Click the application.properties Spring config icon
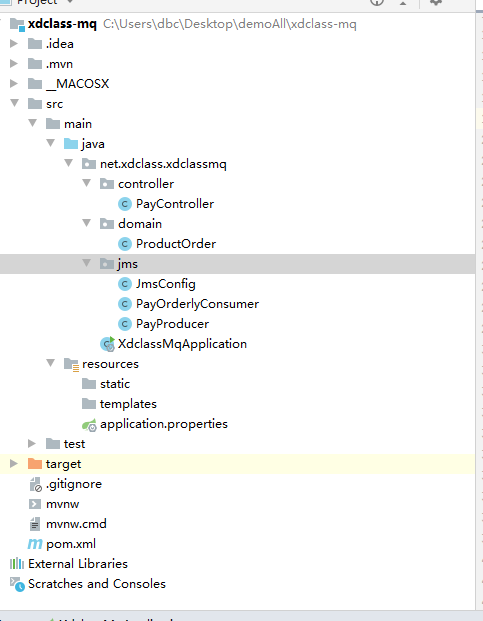 click(x=89, y=425)
